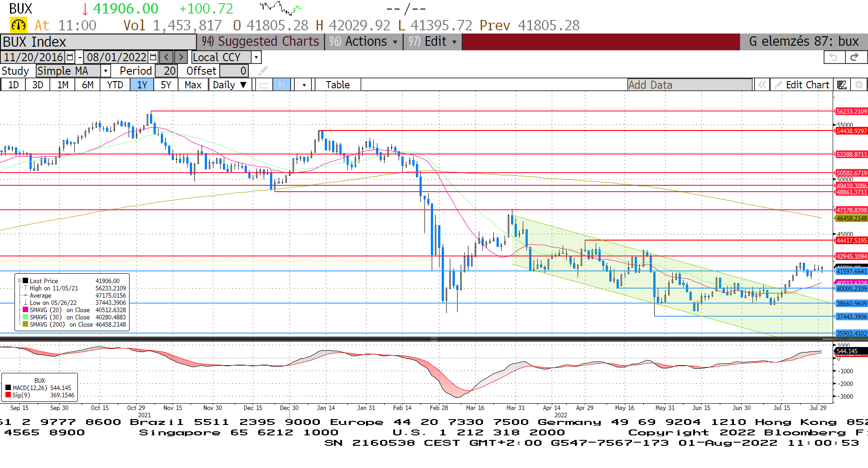Click the G elemzés 87: bux chart title
The image size is (868, 468).
tap(804, 42)
